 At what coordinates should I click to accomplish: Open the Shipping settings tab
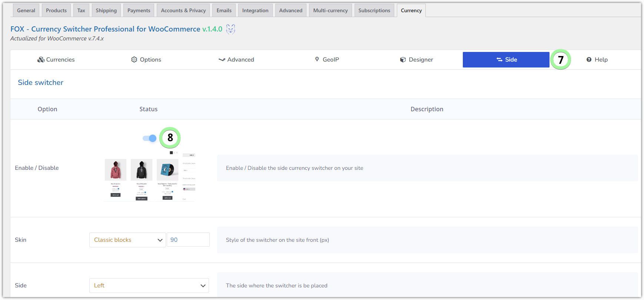tap(106, 10)
